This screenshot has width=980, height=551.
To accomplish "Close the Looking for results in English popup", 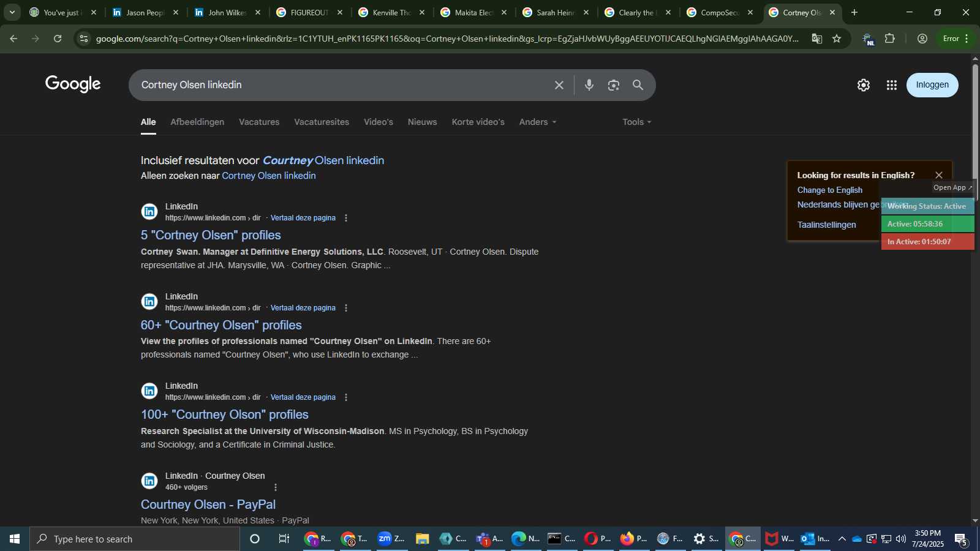I will coord(939,175).
